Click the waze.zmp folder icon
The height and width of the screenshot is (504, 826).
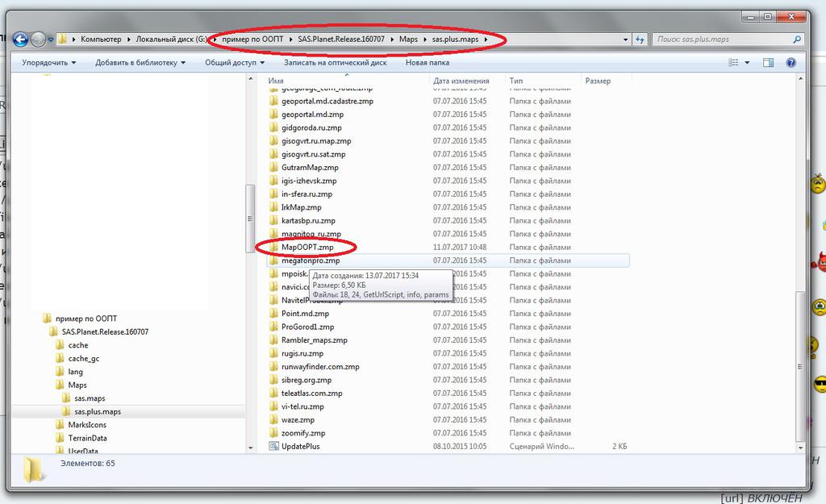click(274, 419)
